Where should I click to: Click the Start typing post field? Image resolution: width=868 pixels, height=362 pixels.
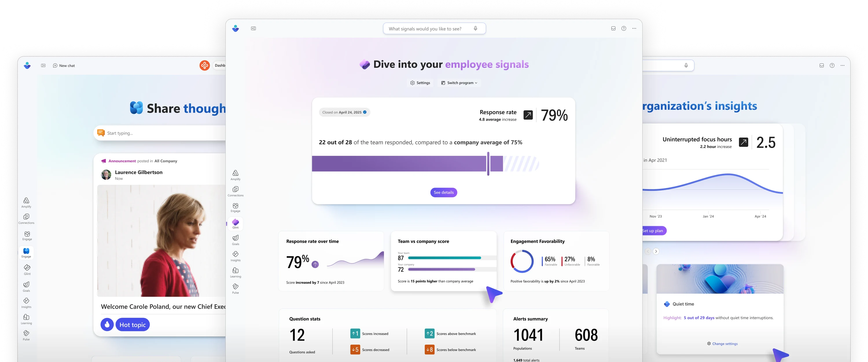point(159,133)
